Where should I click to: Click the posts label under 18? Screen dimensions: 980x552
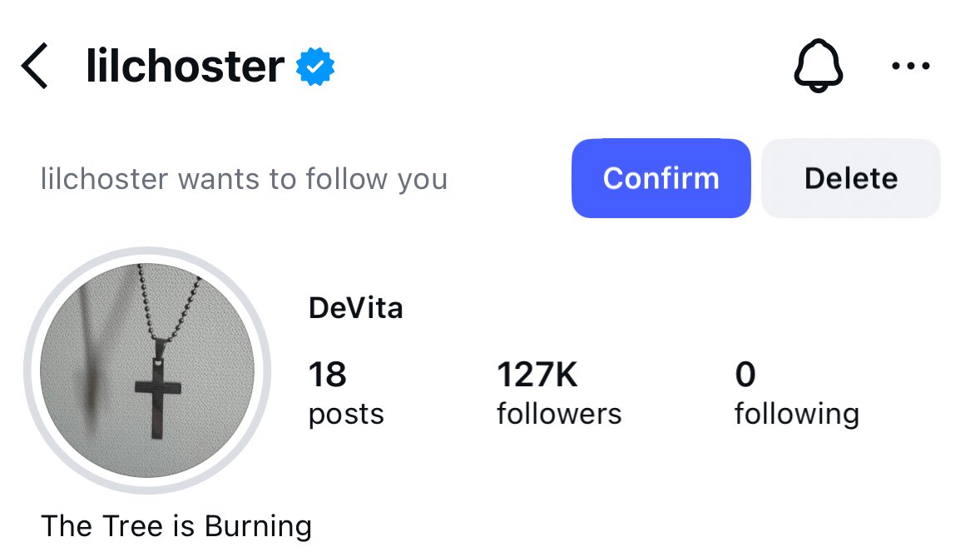pos(346,415)
